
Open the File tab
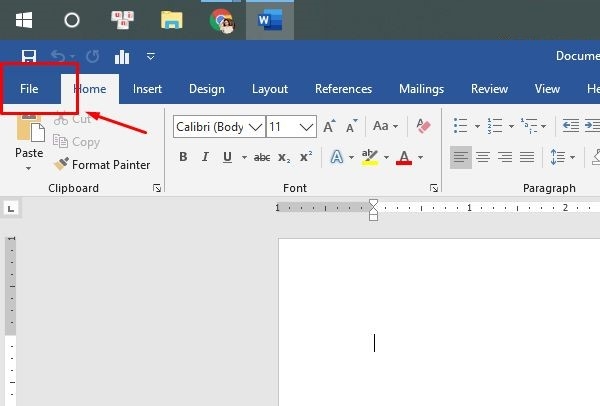pyautogui.click(x=29, y=89)
